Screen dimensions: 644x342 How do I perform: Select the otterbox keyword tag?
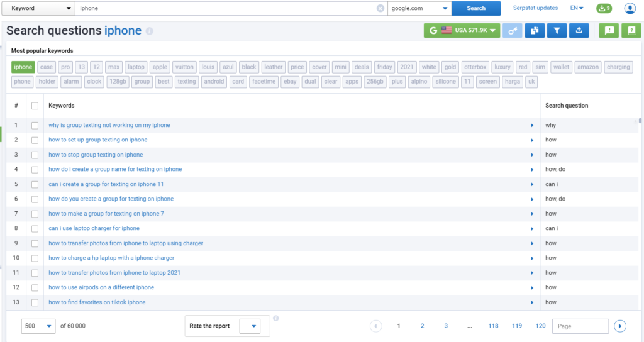click(x=475, y=67)
